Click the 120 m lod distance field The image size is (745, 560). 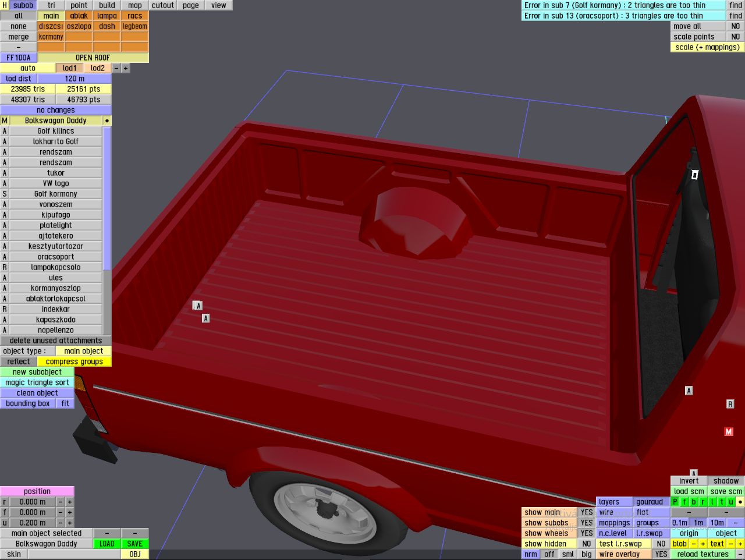click(74, 79)
